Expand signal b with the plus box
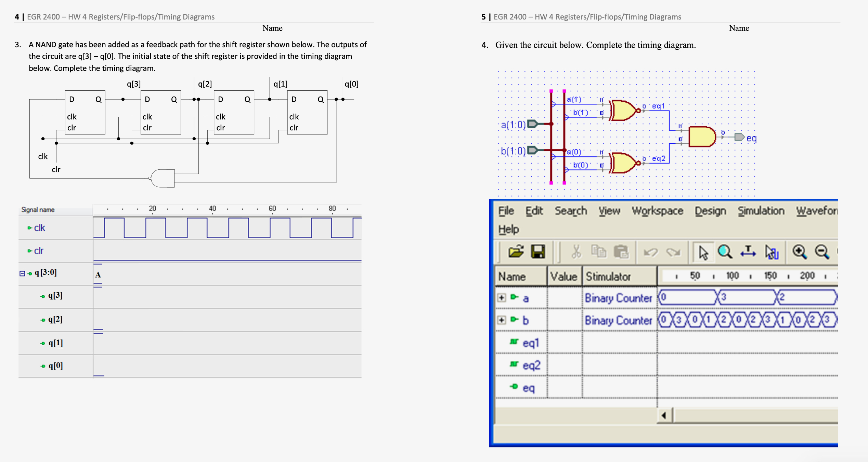The width and height of the screenshot is (868, 462). click(x=501, y=320)
